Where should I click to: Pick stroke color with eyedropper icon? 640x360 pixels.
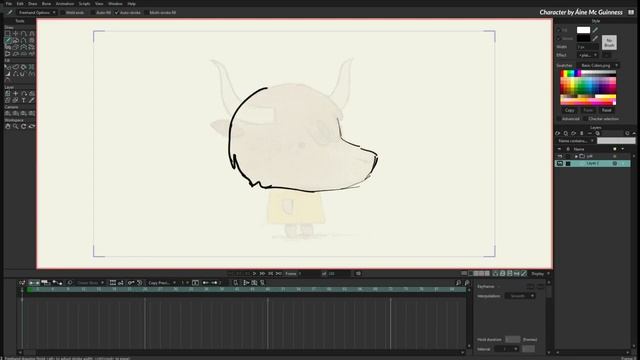[x=596, y=38]
